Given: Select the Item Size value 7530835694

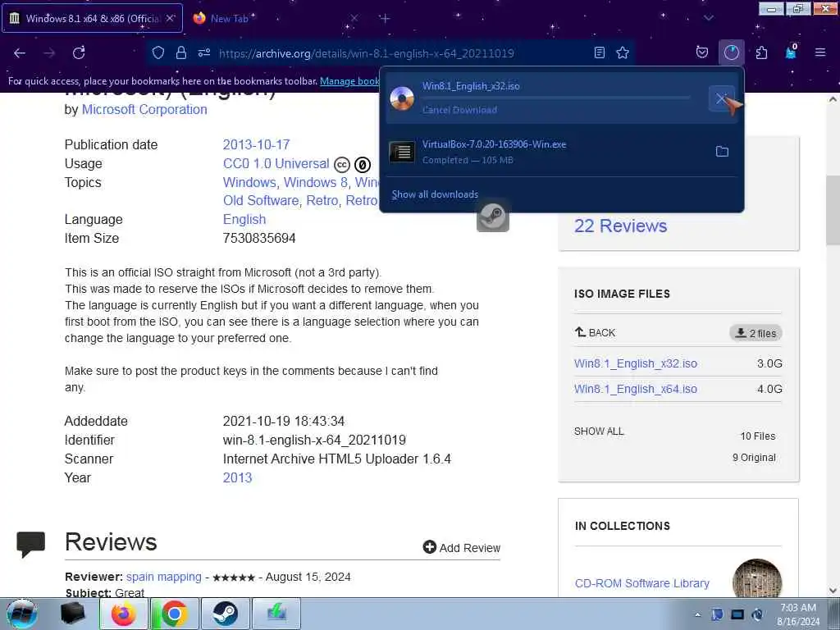Looking at the screenshot, I should [x=259, y=239].
